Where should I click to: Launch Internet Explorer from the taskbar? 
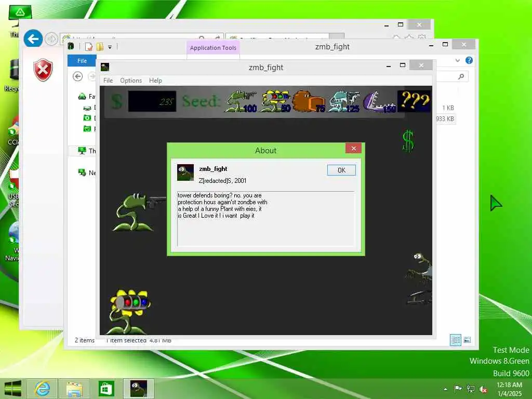pos(42,389)
